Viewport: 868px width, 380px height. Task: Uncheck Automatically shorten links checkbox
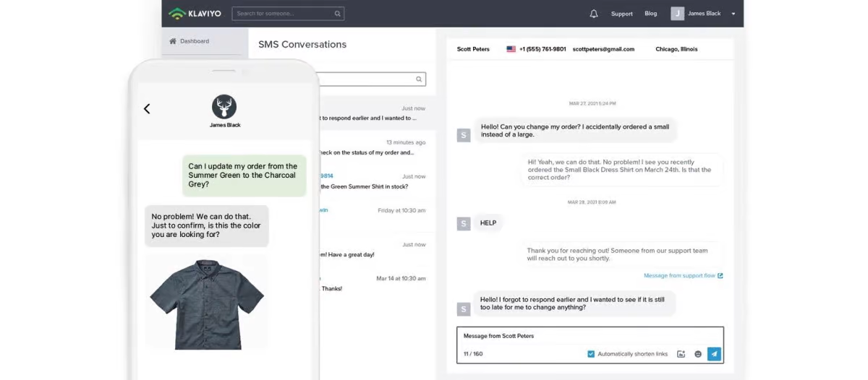click(591, 354)
